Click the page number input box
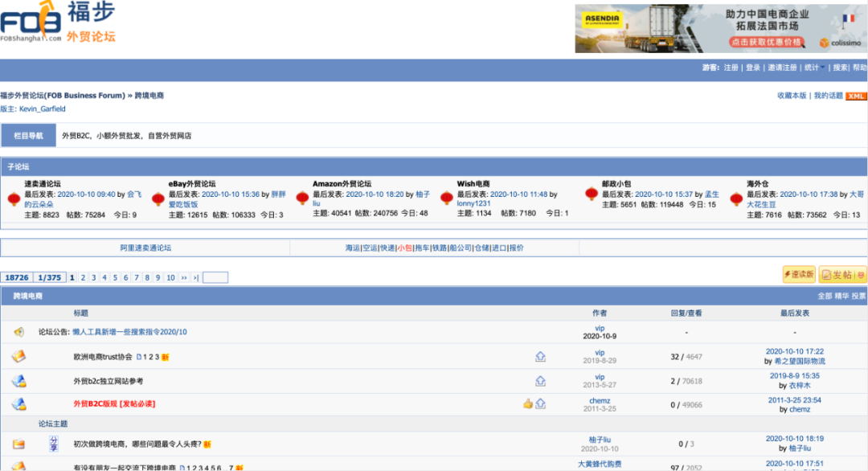This screenshot has height=471, width=868. [x=215, y=278]
